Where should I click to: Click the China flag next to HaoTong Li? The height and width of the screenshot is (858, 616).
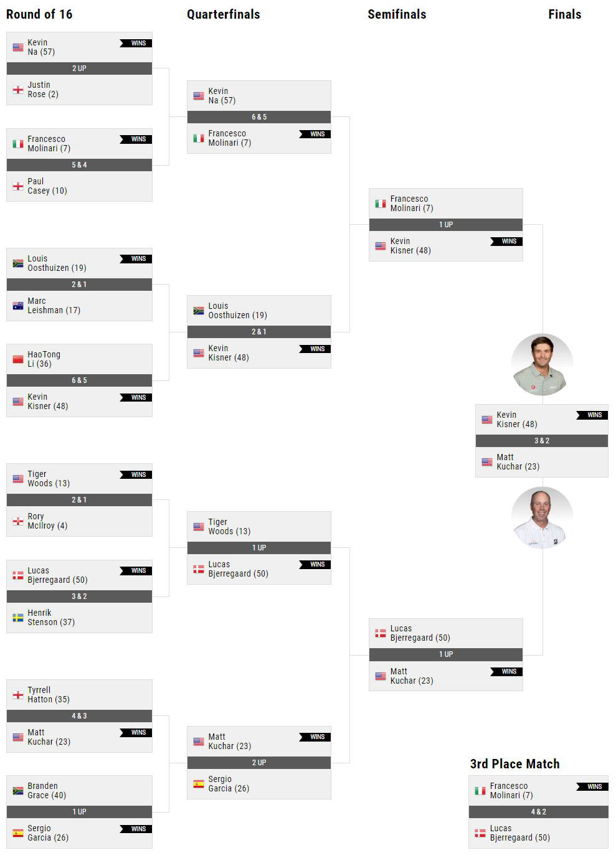pos(18,359)
